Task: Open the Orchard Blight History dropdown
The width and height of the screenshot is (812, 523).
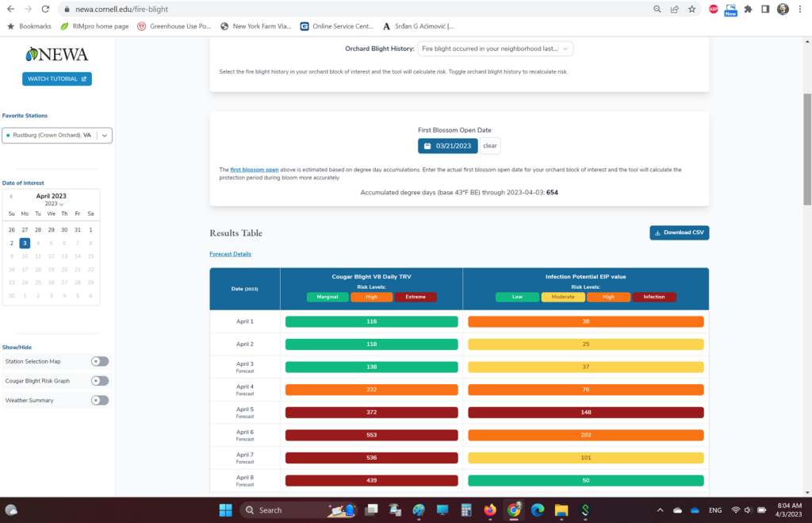Action: (x=495, y=48)
